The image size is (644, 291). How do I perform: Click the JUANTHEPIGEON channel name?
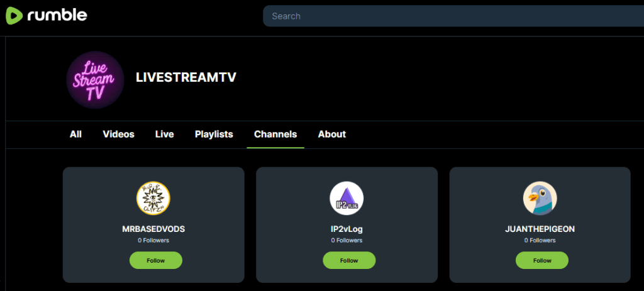[x=540, y=229]
